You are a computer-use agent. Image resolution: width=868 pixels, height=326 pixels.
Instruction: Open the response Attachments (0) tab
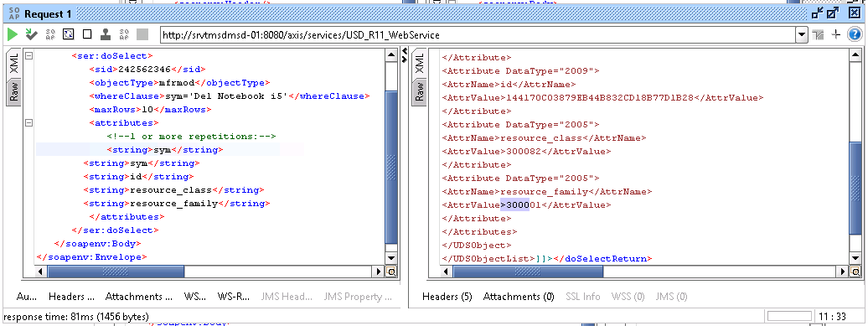(519, 297)
